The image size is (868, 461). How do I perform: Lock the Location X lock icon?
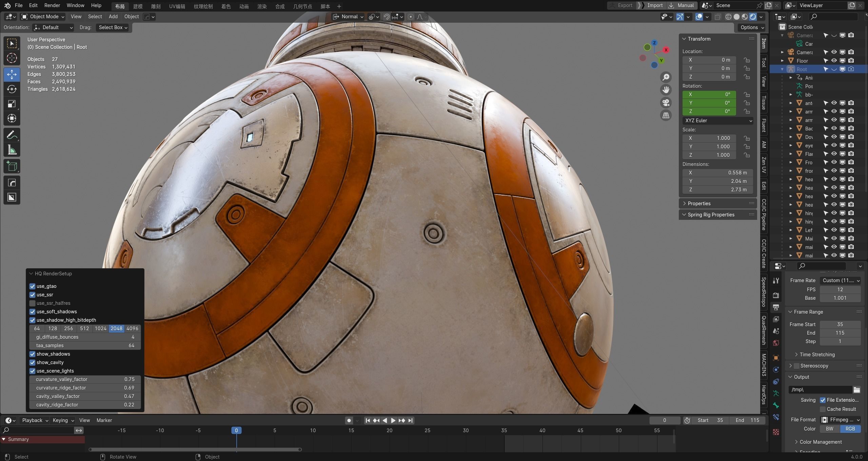(x=747, y=60)
